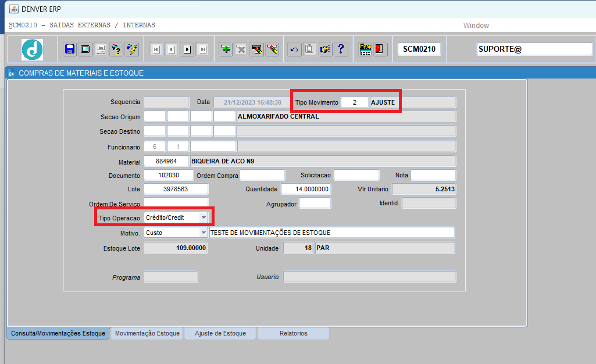Click the Usuario field
Screen dimensions: 596x364
(369, 277)
